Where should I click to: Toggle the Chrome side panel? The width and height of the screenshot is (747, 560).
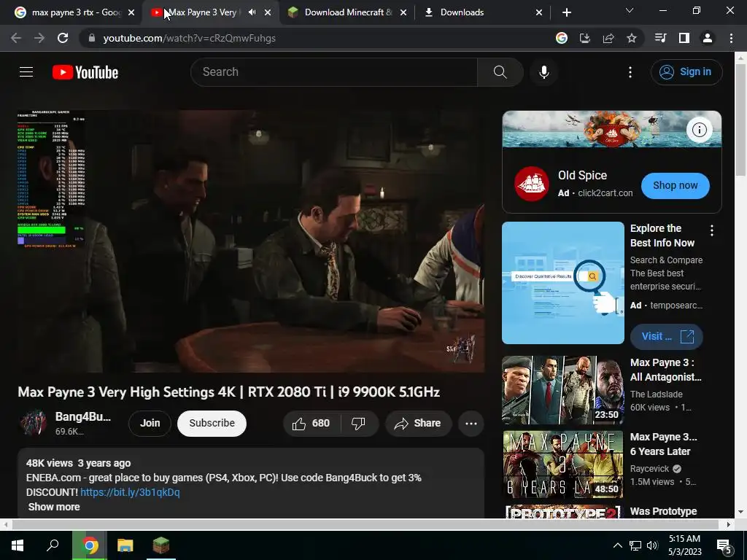[684, 38]
